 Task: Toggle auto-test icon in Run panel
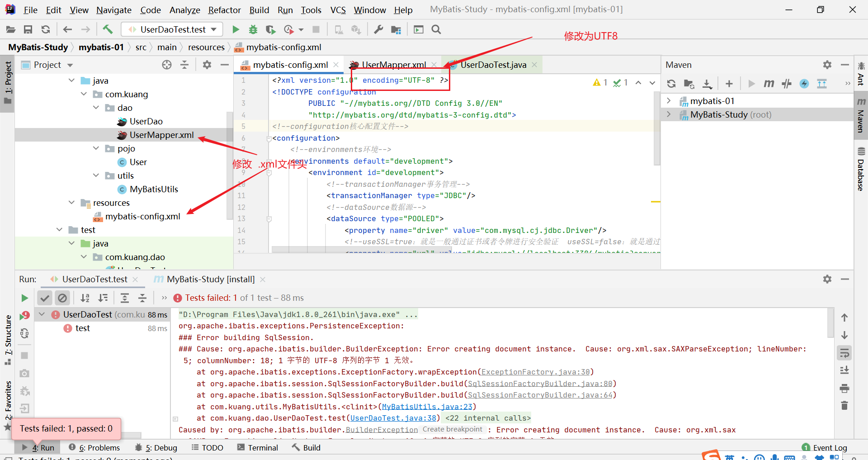24,334
